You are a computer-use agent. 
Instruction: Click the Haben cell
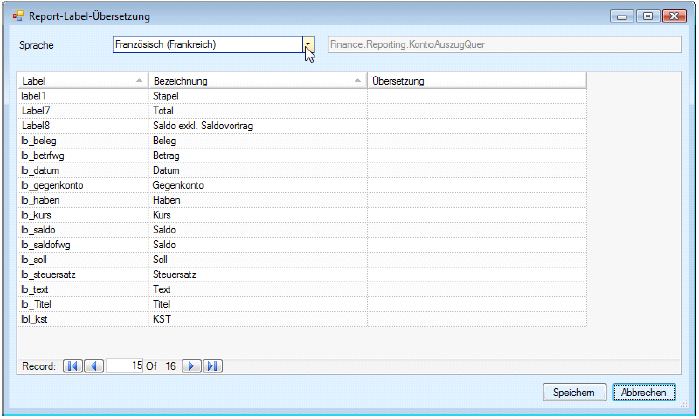(x=258, y=200)
